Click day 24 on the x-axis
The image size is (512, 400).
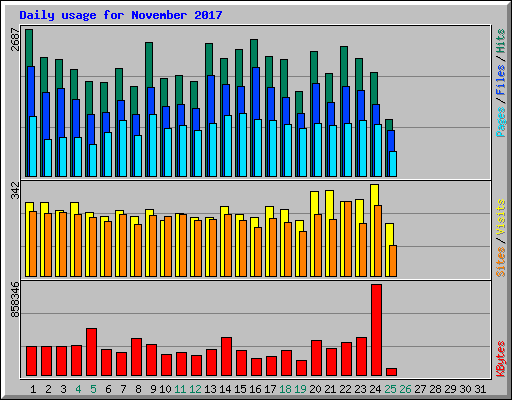tap(375, 389)
